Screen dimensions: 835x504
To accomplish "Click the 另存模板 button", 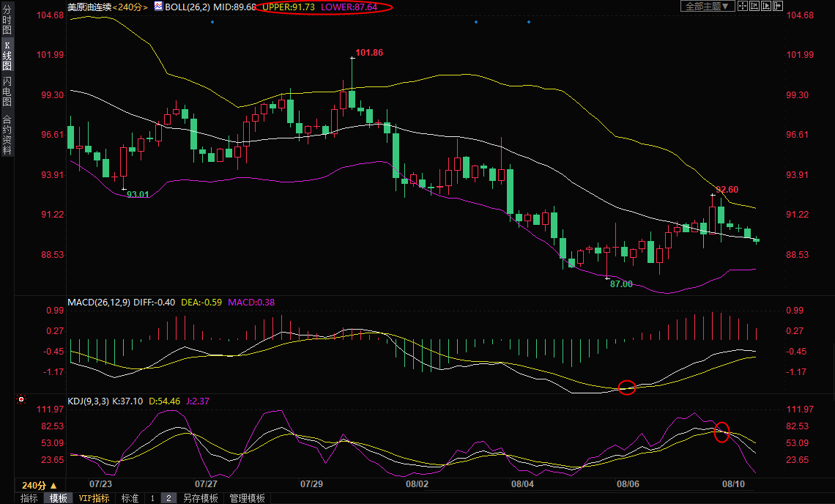I will click(201, 498).
